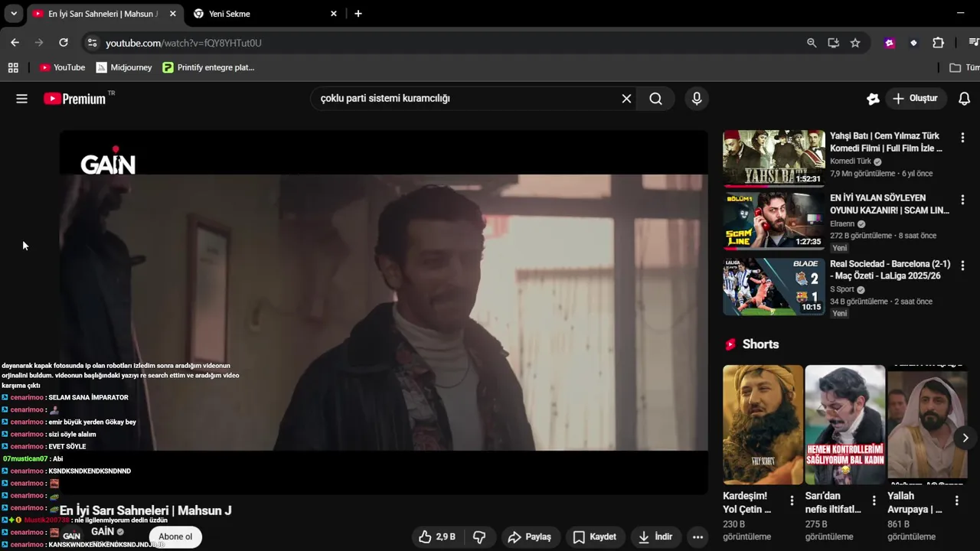Open the YouTube guide hamburger menu
The width and height of the screenshot is (980, 551).
coord(21,99)
